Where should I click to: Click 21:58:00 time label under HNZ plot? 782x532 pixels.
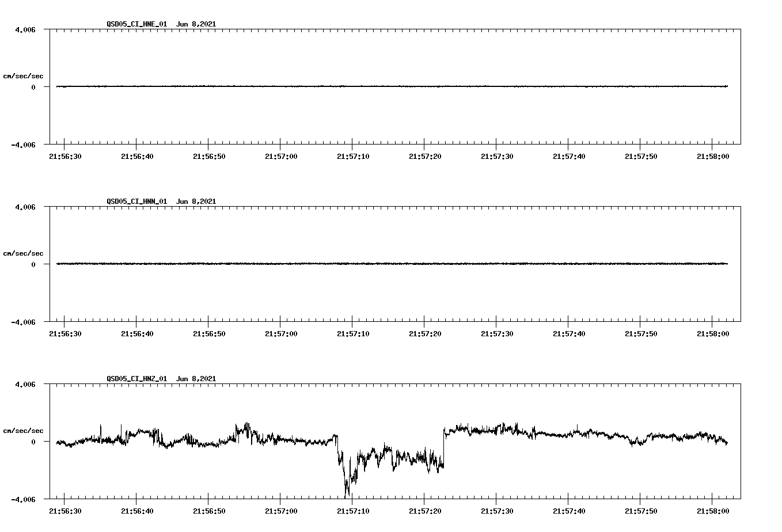point(712,511)
